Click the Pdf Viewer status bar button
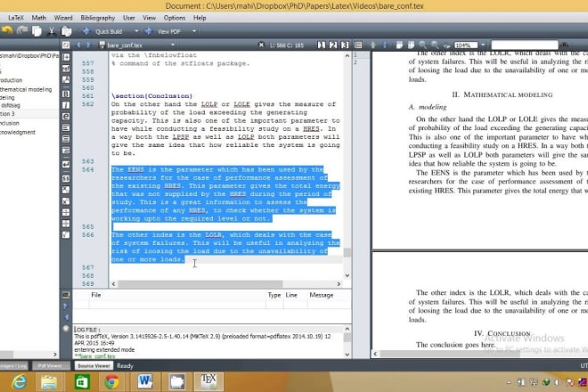 pos(50,365)
